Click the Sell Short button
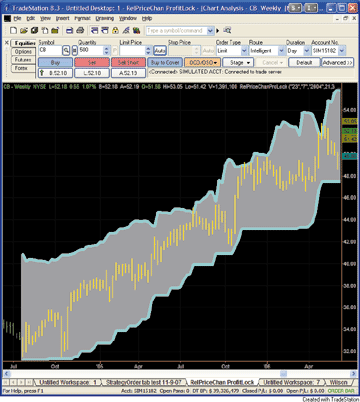The width and height of the screenshot is (360, 402). [128, 62]
